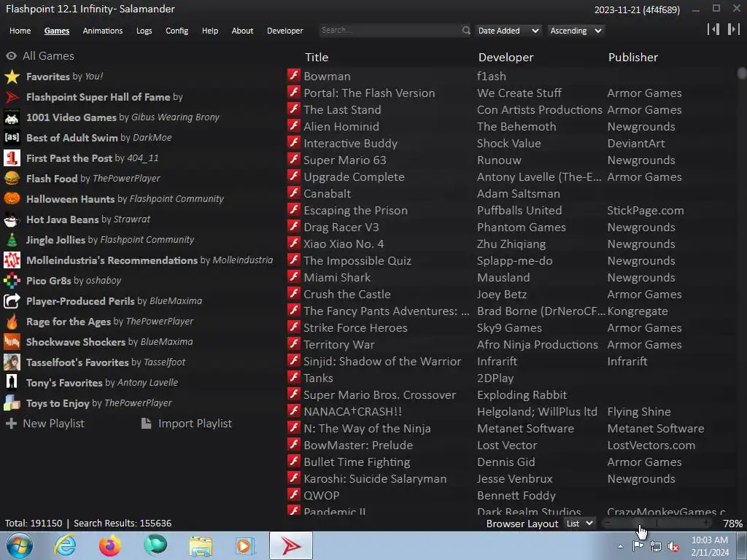Open the file explorer taskbar icon

pos(201,546)
